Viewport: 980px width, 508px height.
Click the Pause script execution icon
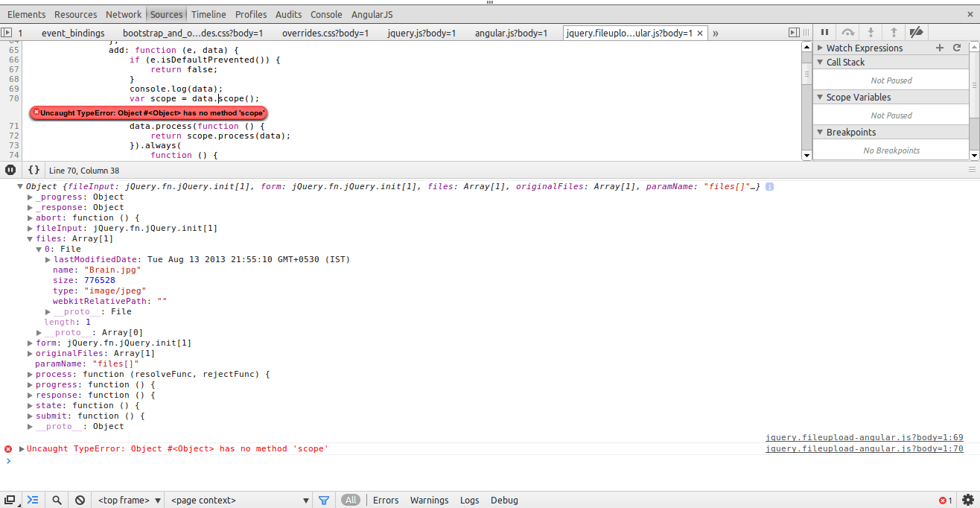pyautogui.click(x=825, y=32)
